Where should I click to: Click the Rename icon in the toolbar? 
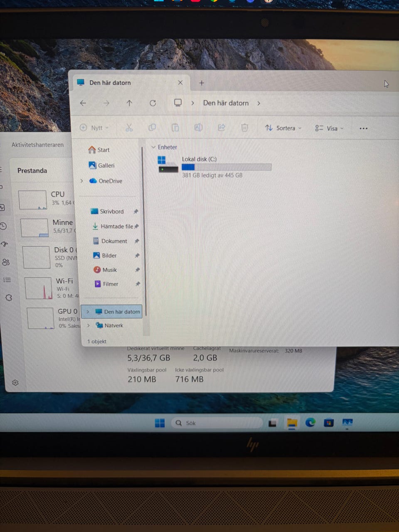198,128
